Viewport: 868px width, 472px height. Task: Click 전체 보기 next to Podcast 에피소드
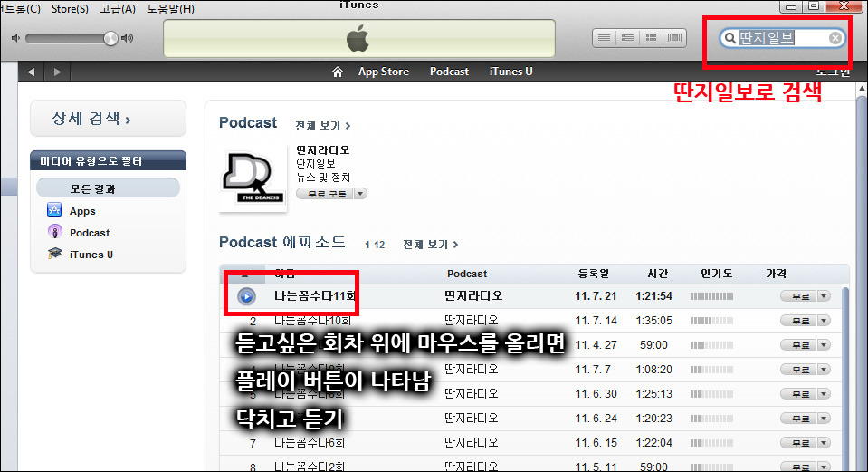point(430,245)
